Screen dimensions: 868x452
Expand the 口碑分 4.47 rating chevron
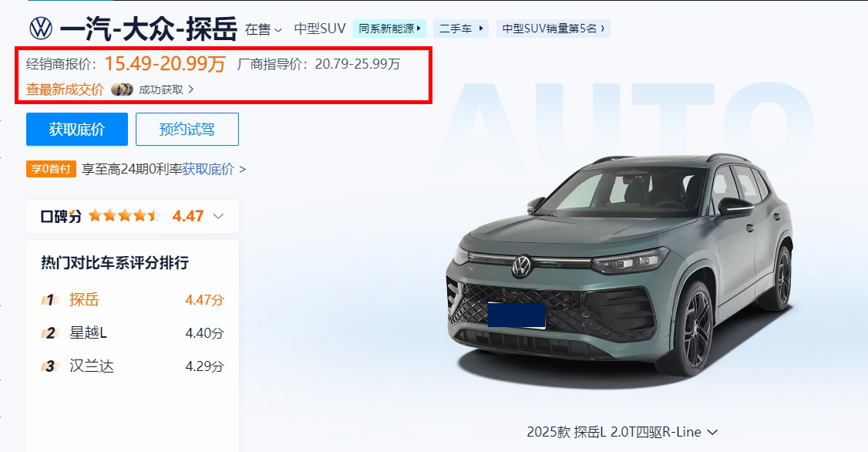pyautogui.click(x=218, y=216)
